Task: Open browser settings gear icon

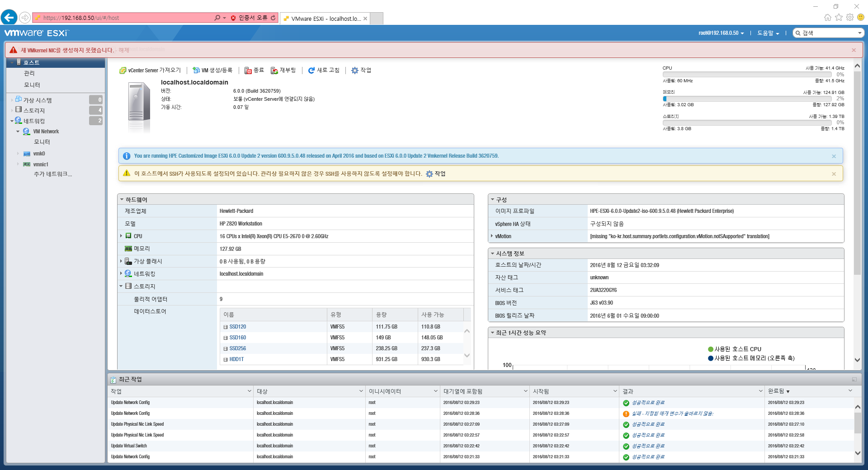Action: [850, 17]
